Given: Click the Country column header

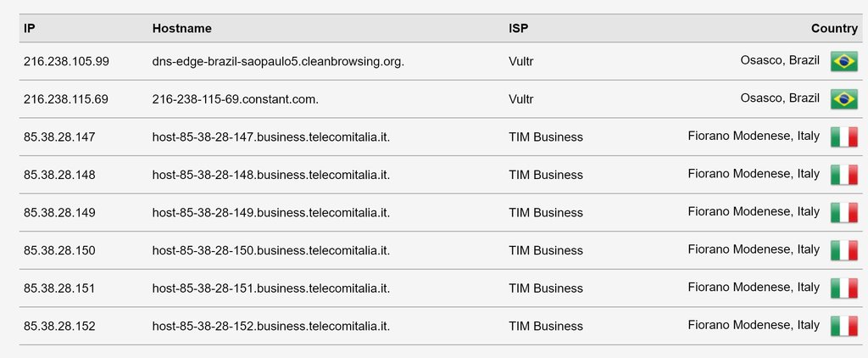Looking at the screenshot, I should pos(834,28).
